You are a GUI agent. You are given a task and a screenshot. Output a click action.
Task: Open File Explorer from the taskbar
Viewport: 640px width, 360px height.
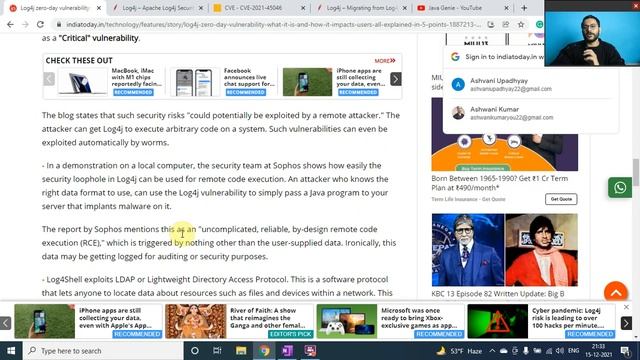pyautogui.click(x=241, y=351)
